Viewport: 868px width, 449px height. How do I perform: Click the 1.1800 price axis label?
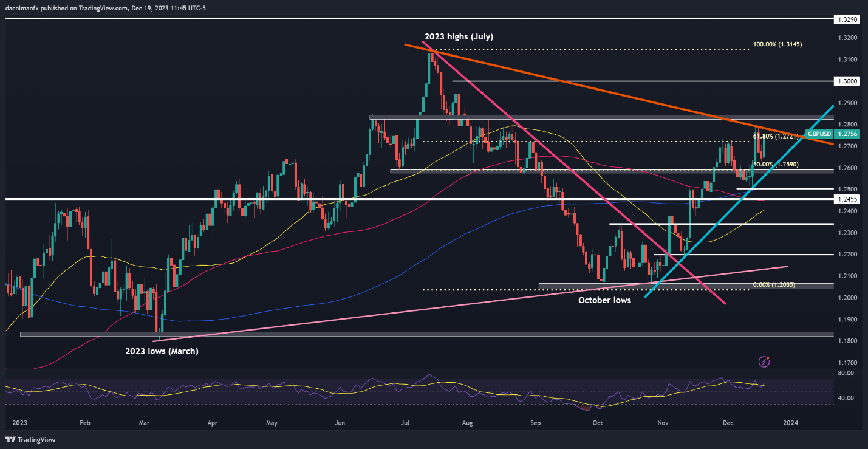847,341
